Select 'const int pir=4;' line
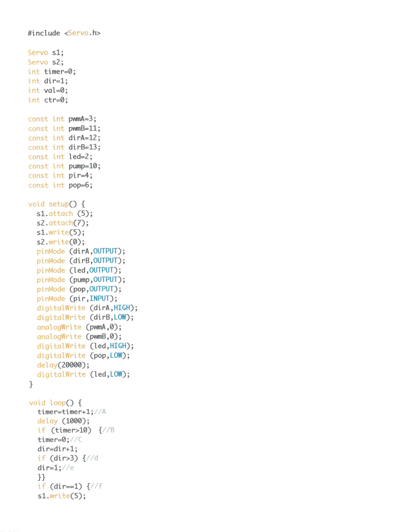The width and height of the screenshot is (406, 532). [60, 176]
